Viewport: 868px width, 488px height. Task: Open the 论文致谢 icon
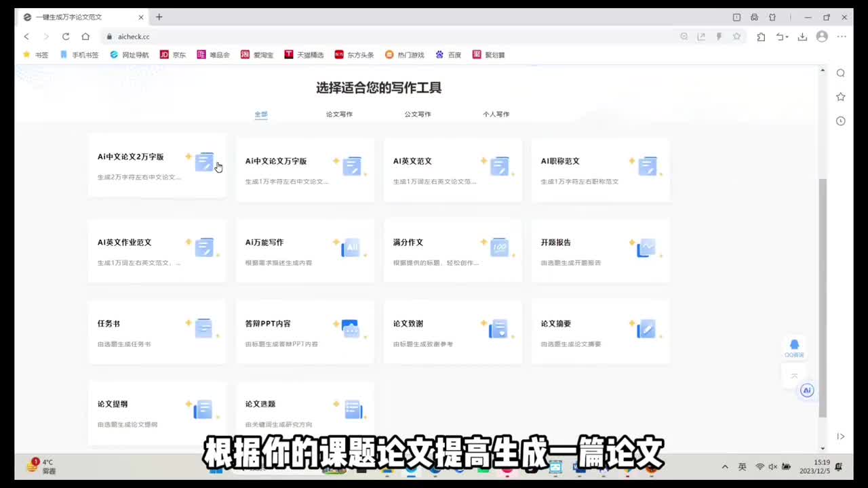[498, 329]
